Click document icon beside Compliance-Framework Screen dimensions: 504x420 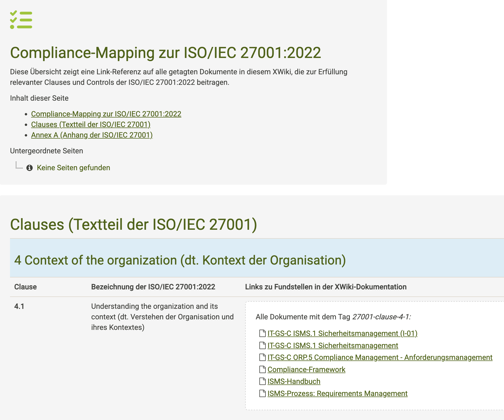(262, 369)
